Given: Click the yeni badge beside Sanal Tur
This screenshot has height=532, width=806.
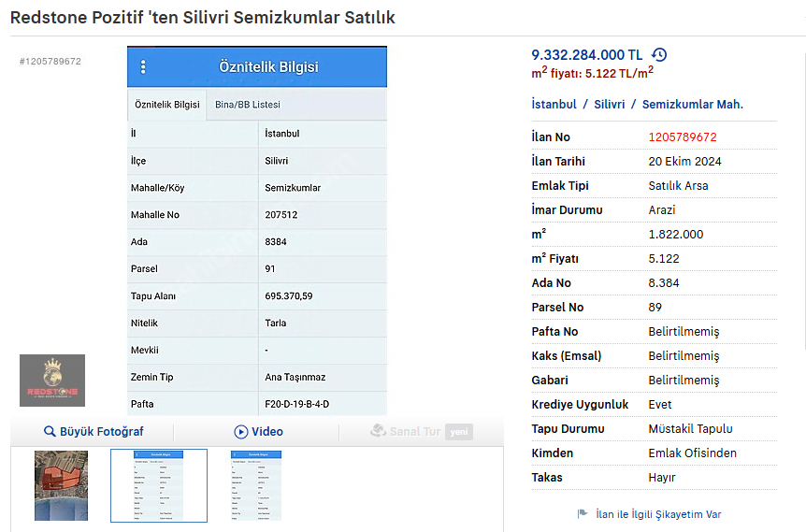Looking at the screenshot, I should point(458,432).
